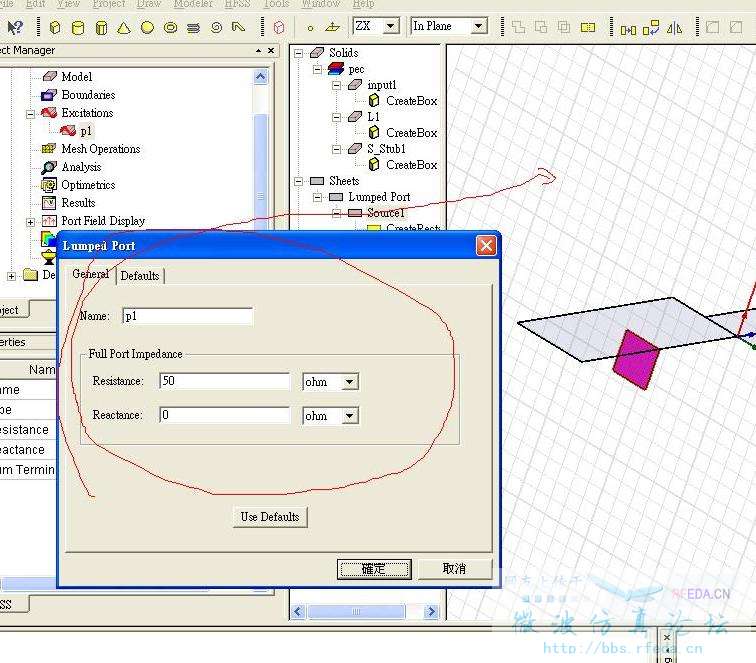Open the Reactance unit ohm dropdown
756x663 pixels.
(x=350, y=416)
